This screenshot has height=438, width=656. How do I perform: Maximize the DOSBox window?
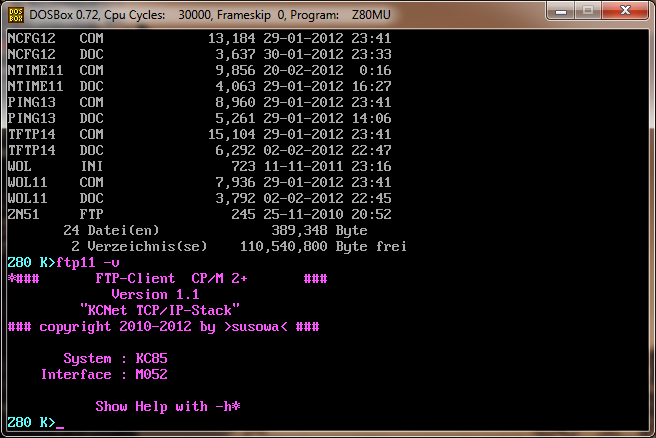point(586,10)
